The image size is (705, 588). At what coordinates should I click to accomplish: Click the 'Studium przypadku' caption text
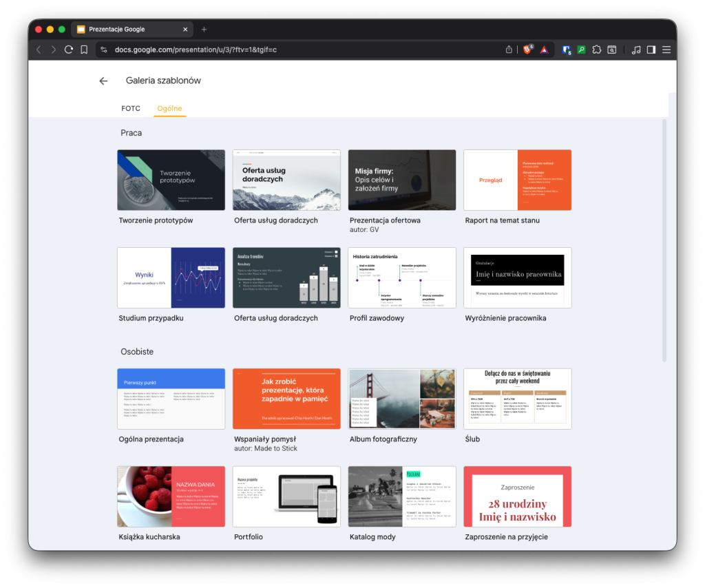pos(151,318)
